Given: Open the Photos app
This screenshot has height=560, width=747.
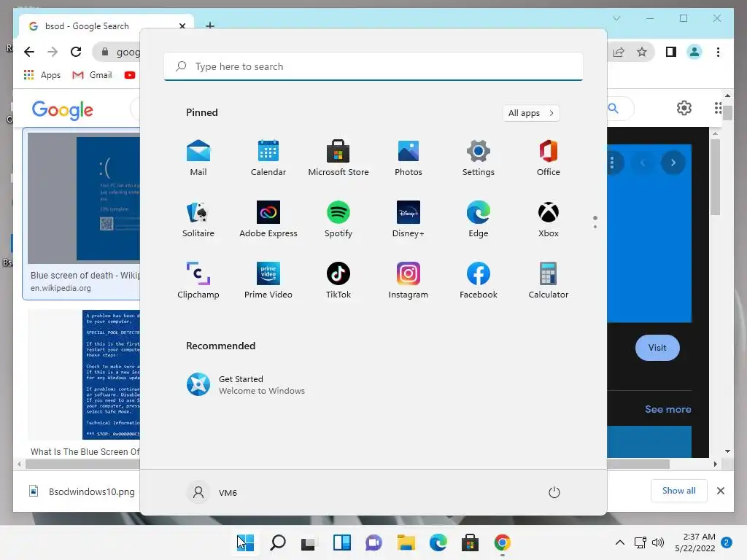Looking at the screenshot, I should point(409,158).
